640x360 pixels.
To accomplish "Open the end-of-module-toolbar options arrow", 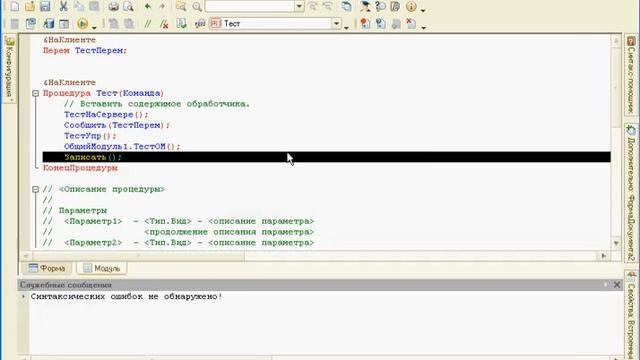I will (423, 27).
